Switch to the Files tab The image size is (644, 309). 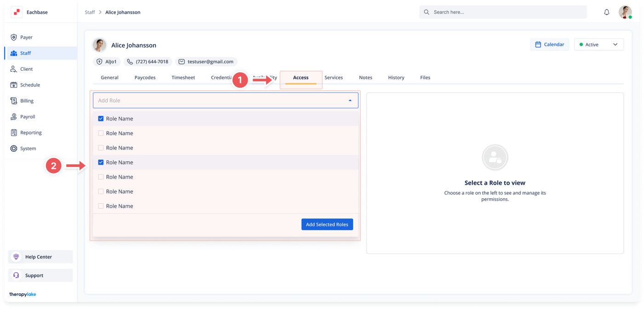point(425,78)
